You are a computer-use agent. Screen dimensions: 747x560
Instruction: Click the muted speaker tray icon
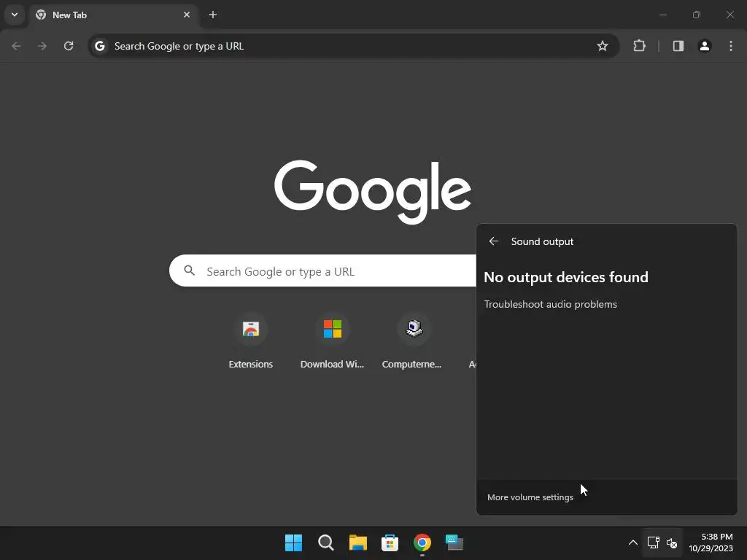pos(672,542)
